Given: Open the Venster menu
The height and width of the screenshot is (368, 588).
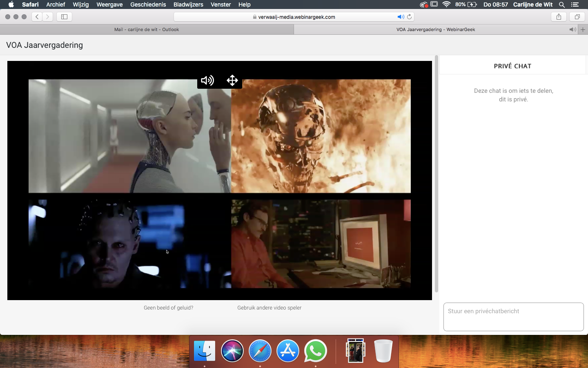Looking at the screenshot, I should pos(221,4).
